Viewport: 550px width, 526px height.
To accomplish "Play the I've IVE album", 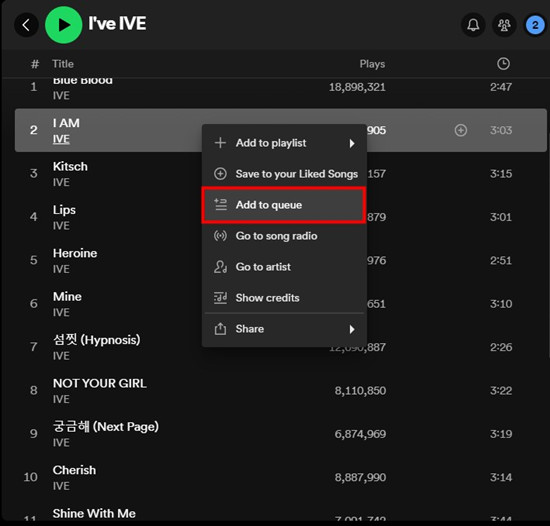I will [63, 25].
